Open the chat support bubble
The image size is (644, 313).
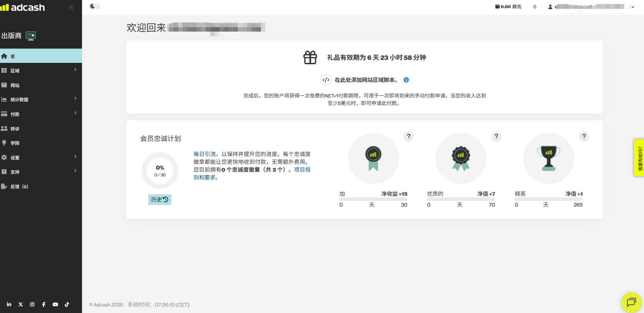pos(631,302)
